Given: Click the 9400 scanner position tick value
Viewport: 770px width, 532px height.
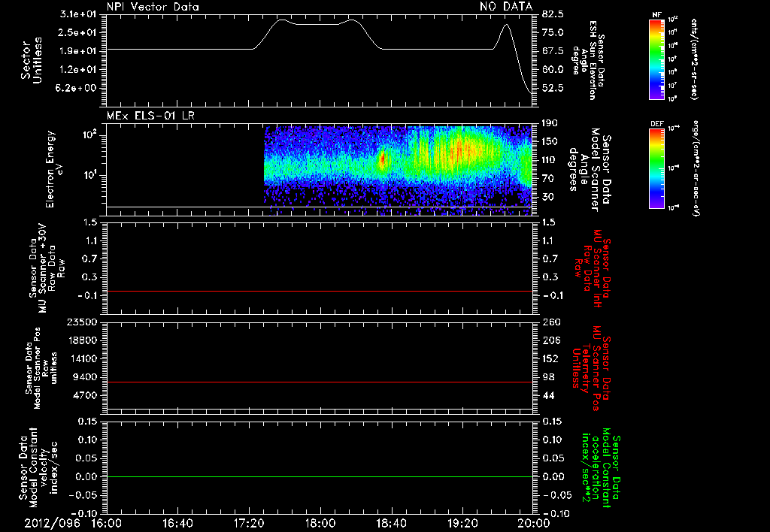Looking at the screenshot, I should pyautogui.click(x=84, y=377).
